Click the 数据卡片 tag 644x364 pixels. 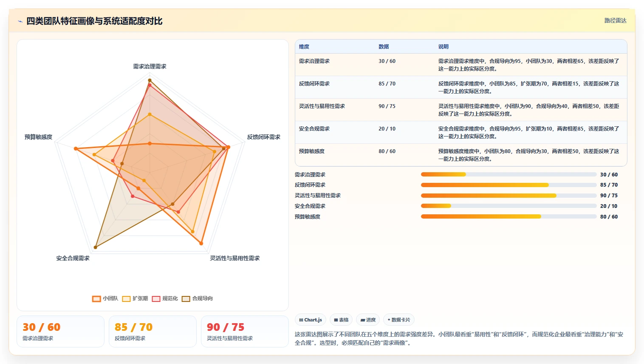399,320
